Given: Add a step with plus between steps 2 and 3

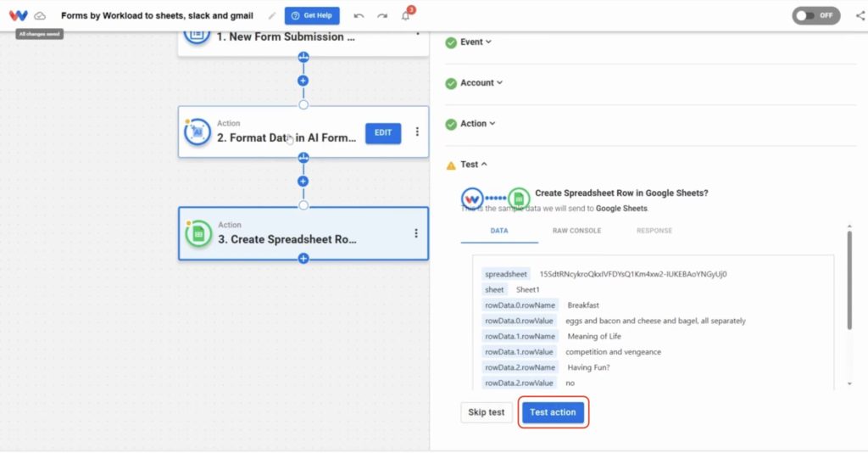Looking at the screenshot, I should (x=303, y=181).
